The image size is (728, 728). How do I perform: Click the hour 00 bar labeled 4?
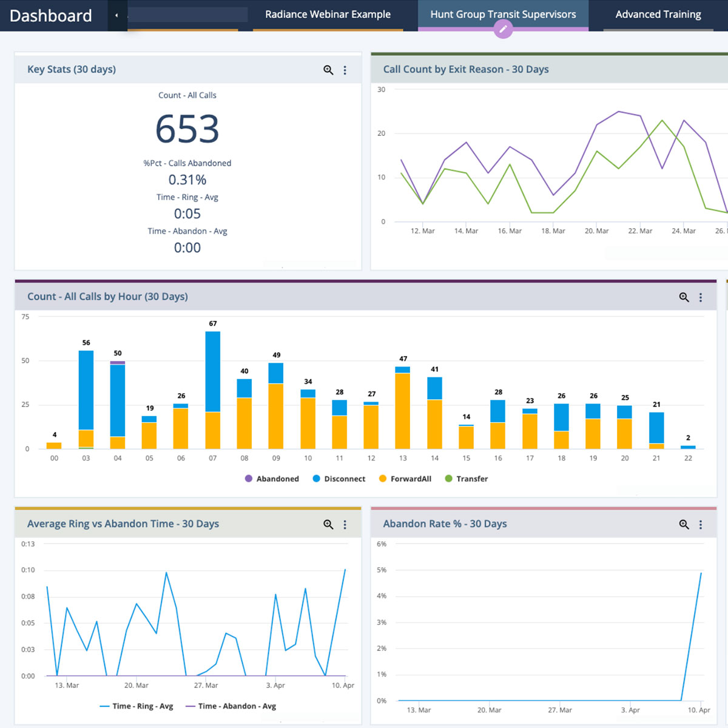tap(54, 445)
